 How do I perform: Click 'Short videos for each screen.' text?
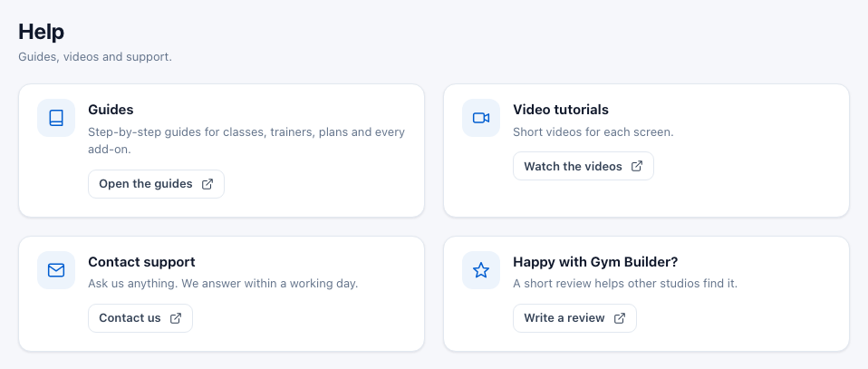point(593,132)
